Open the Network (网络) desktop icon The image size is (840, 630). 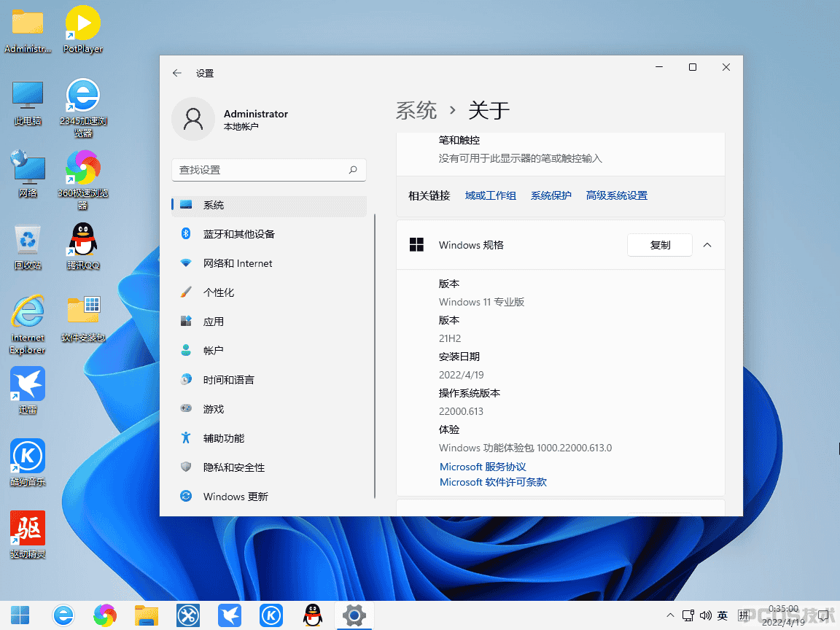pos(27,175)
